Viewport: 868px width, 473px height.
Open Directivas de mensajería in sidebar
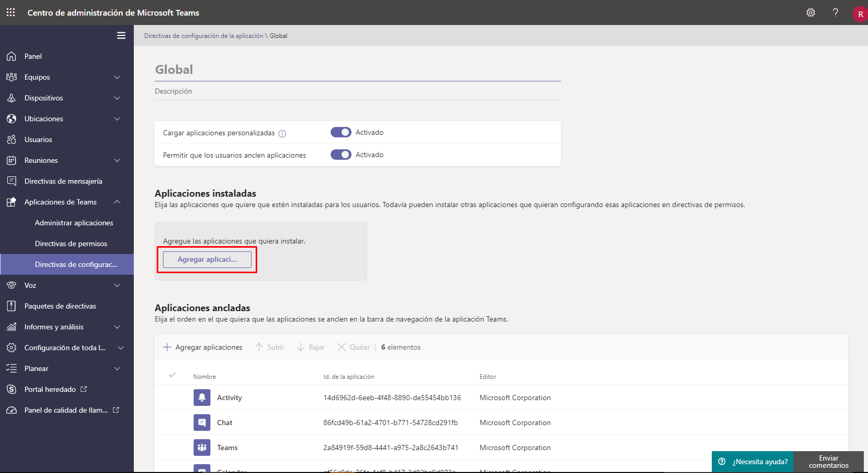pyautogui.click(x=63, y=181)
